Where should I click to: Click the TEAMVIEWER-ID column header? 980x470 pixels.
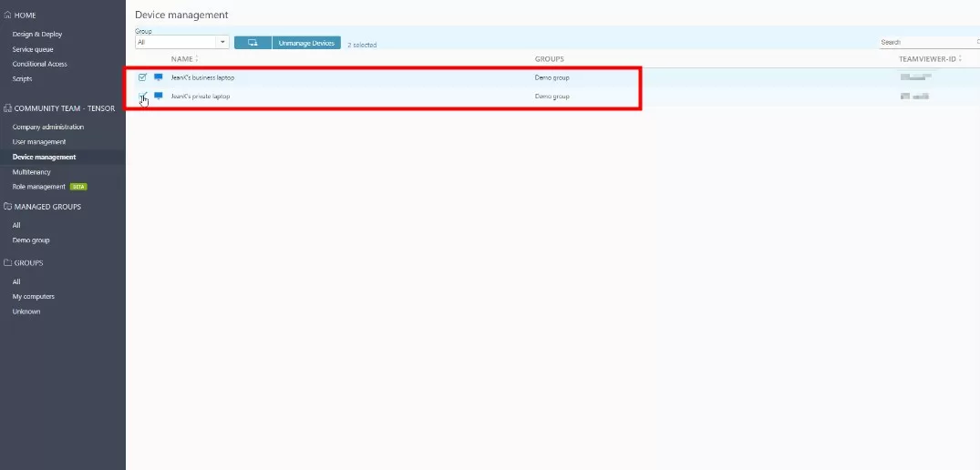click(927, 59)
